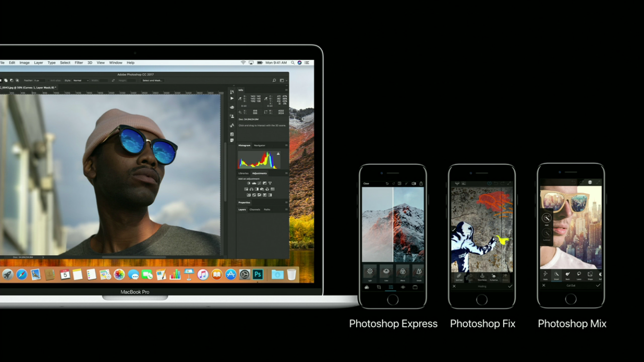
Task: Add a Black & White adjustment
Action: tap(257, 189)
